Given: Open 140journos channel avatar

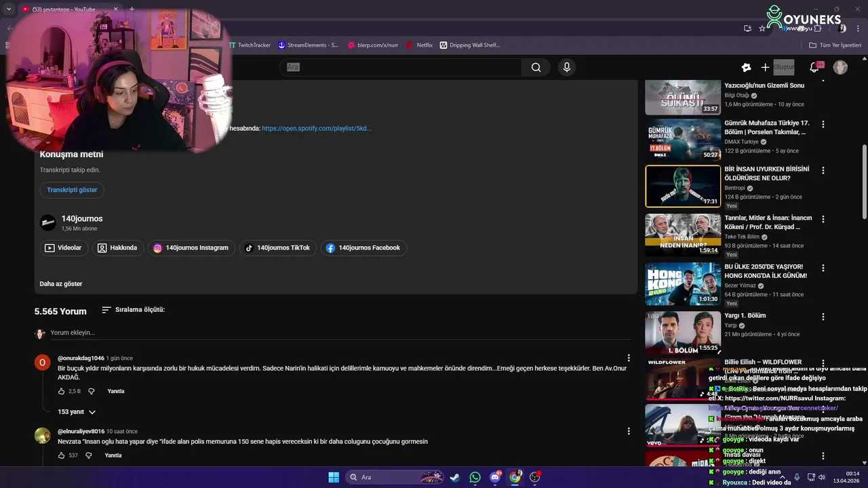Looking at the screenshot, I should 47,223.
